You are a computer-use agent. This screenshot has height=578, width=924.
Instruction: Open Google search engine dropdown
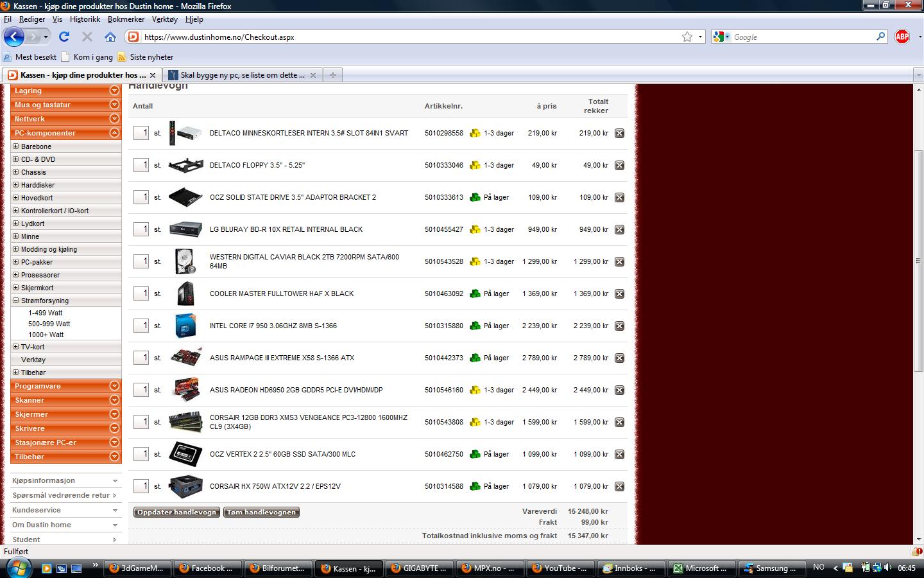pyautogui.click(x=722, y=37)
